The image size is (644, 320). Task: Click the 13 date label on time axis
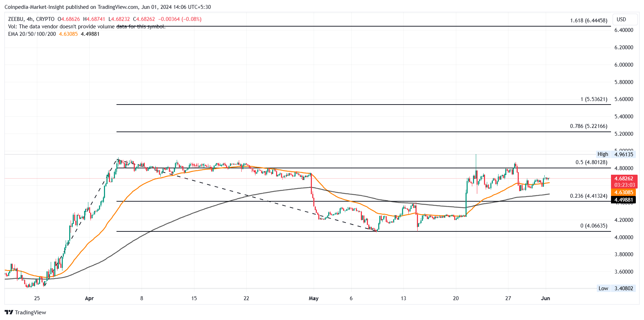click(x=403, y=298)
